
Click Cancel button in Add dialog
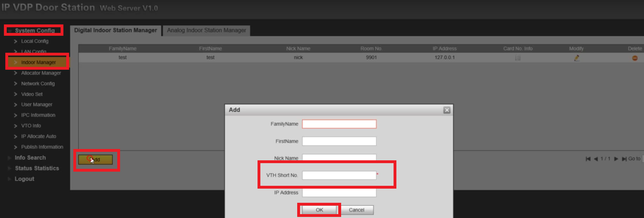click(357, 210)
